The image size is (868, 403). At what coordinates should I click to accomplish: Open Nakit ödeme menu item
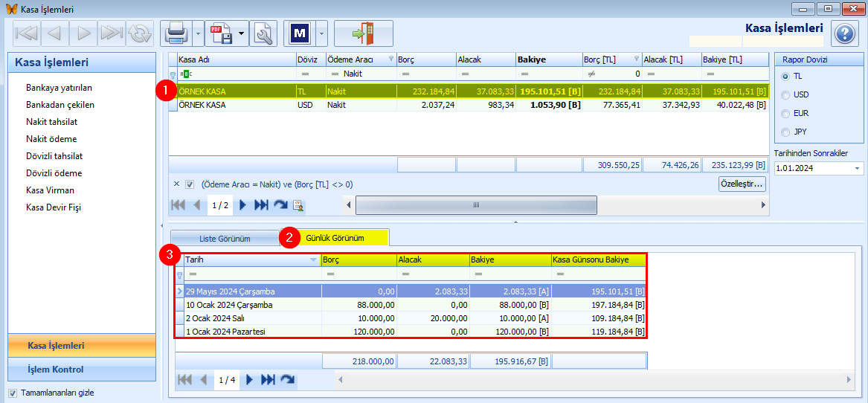tap(51, 139)
